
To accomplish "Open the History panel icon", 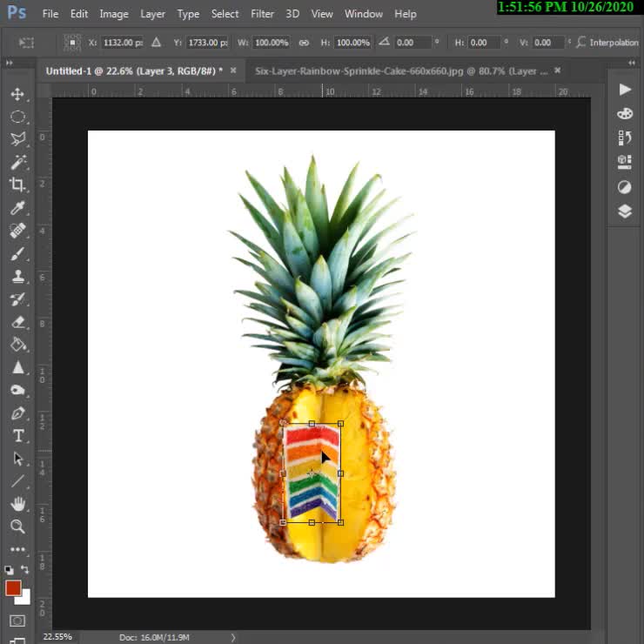I will (x=624, y=138).
